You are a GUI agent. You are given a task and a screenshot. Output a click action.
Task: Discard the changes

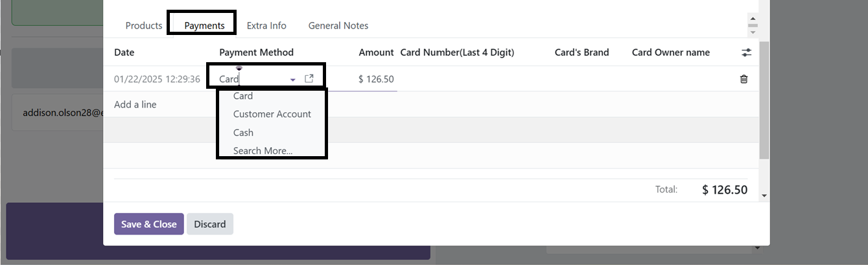(210, 224)
